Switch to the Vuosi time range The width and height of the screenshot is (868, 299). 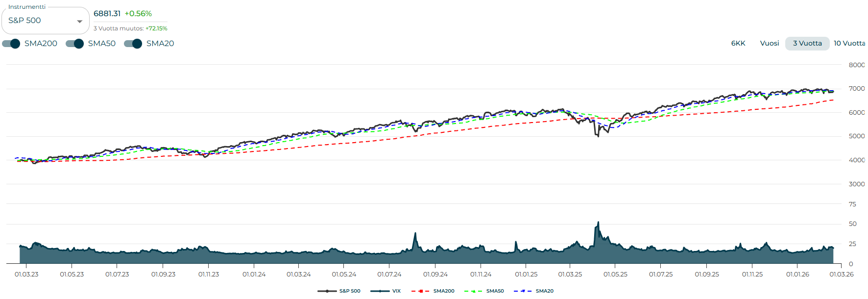click(769, 43)
